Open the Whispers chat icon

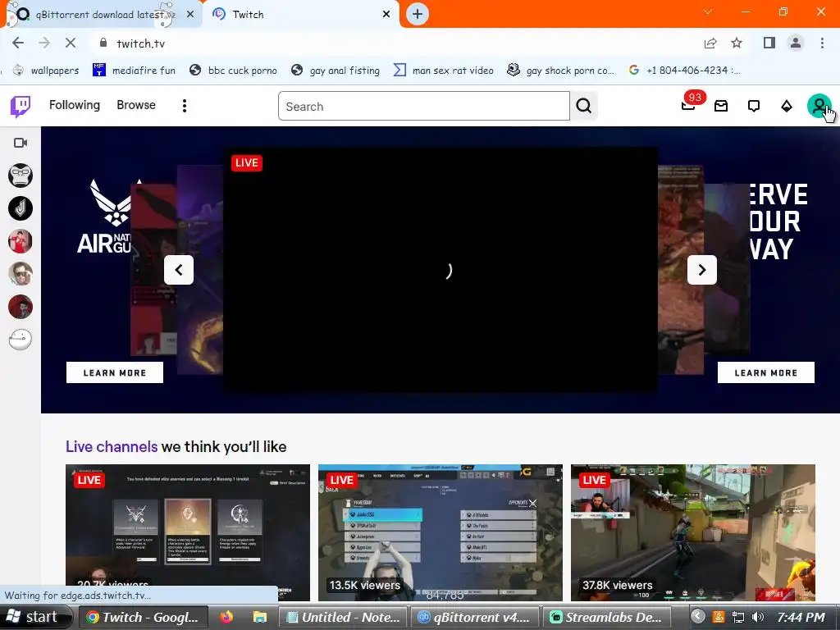click(x=754, y=106)
